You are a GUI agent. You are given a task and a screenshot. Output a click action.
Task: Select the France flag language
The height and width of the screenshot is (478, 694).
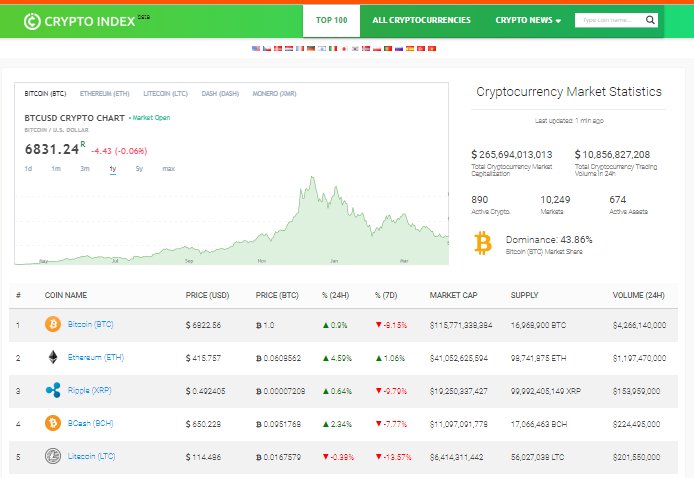pos(300,48)
